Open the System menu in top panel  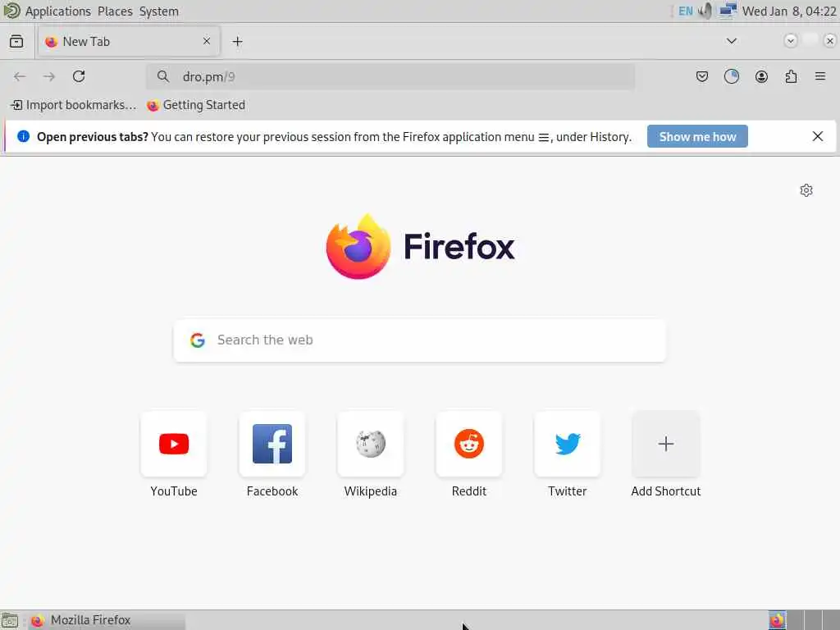[159, 11]
